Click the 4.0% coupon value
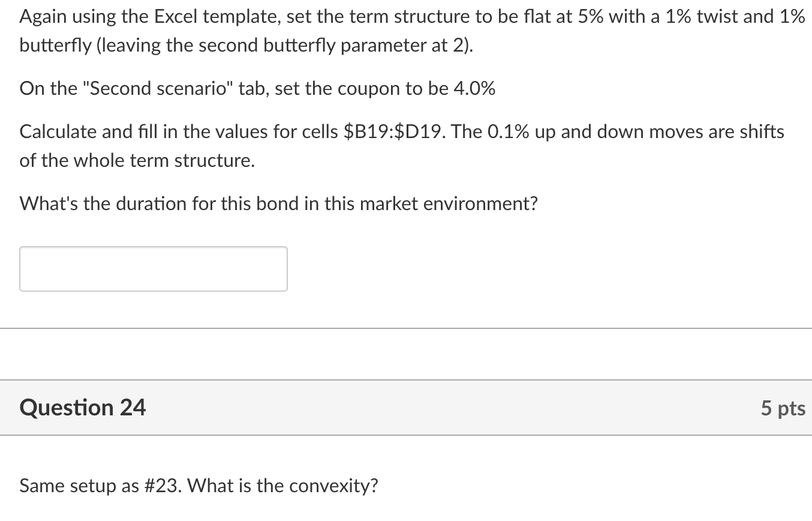The width and height of the screenshot is (812, 521). click(x=473, y=89)
